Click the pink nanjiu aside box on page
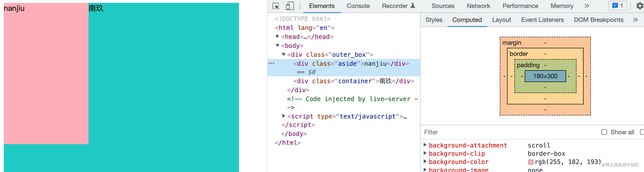 click(46, 73)
